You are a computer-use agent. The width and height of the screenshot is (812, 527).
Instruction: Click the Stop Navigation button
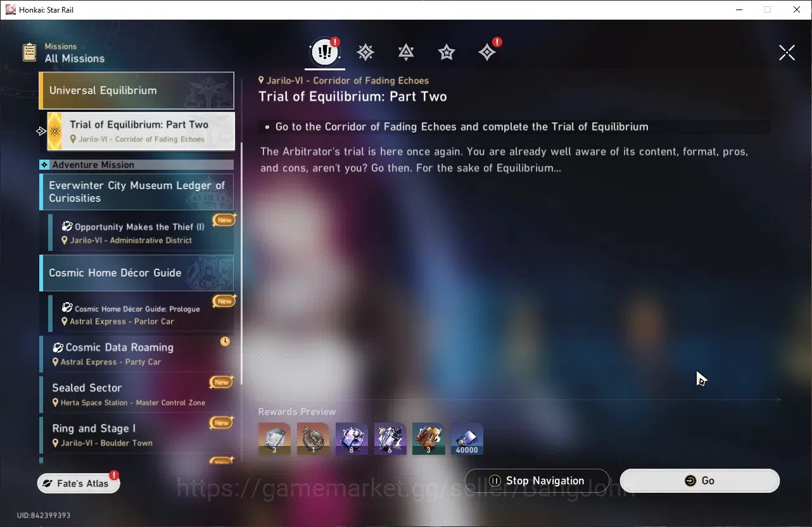coord(537,481)
